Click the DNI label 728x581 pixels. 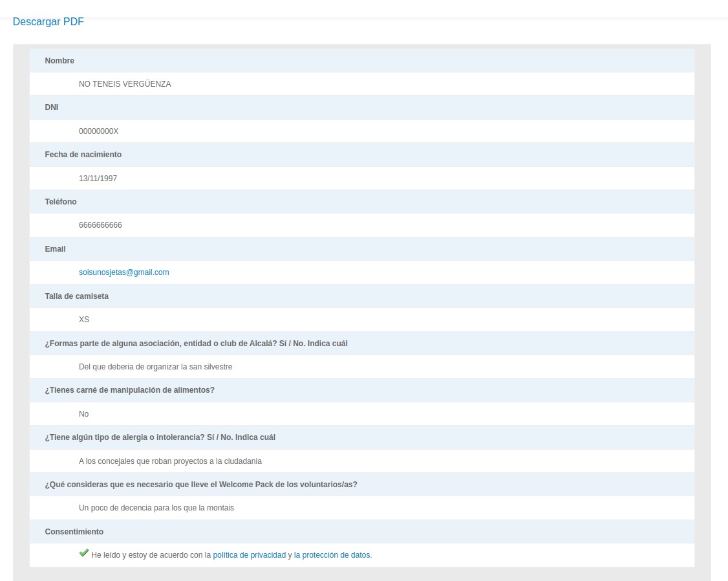point(52,107)
